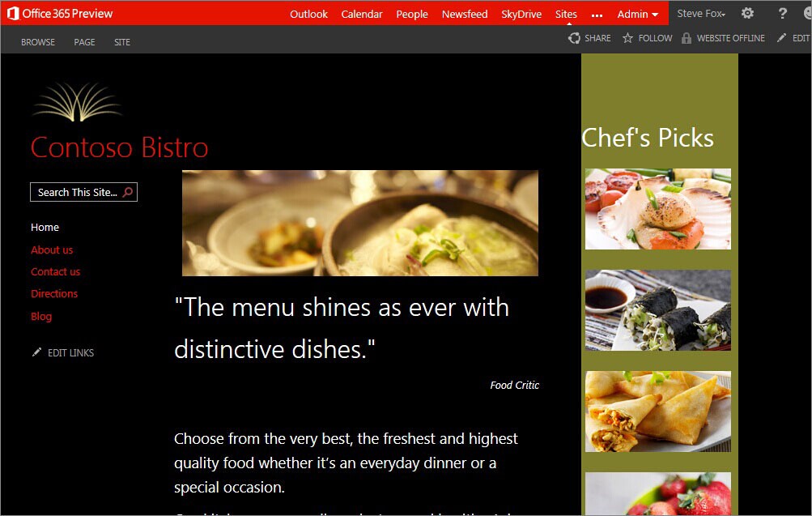The height and width of the screenshot is (516, 812).
Task: Open the settings gear icon
Action: click(747, 13)
